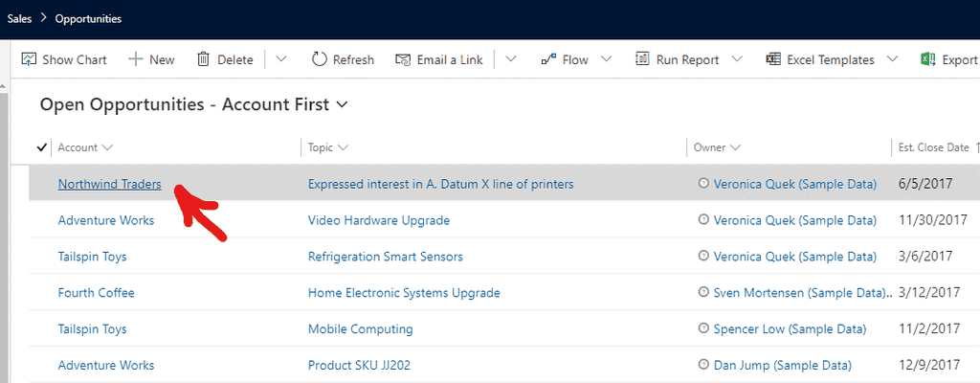Click the Excel Templates icon

coord(773,59)
